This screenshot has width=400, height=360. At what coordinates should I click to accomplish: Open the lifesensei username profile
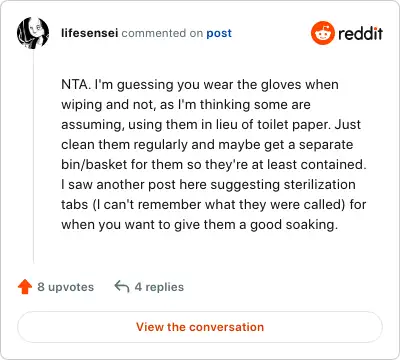[x=90, y=33]
